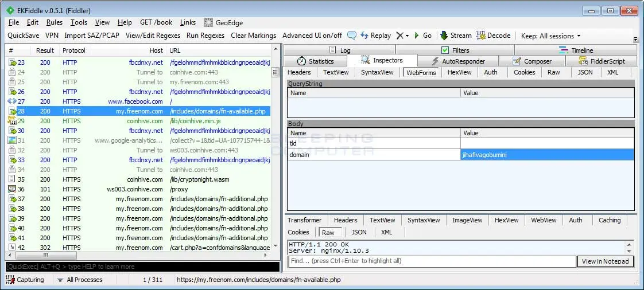Open the Rules menu

pyautogui.click(x=54, y=22)
